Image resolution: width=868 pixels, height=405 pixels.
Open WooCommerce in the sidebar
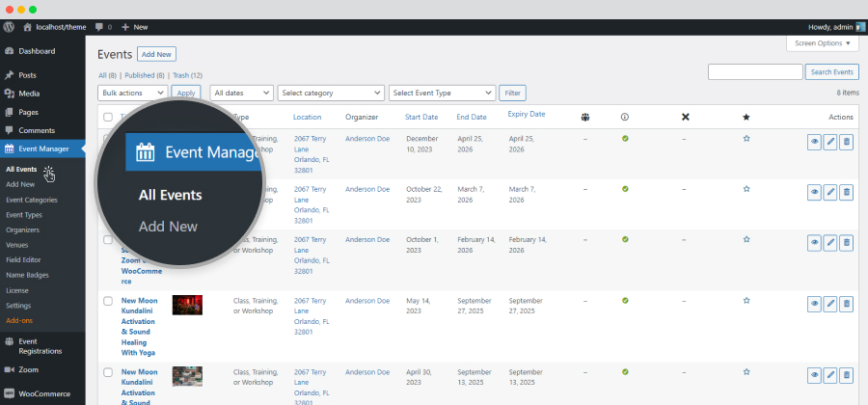point(42,394)
